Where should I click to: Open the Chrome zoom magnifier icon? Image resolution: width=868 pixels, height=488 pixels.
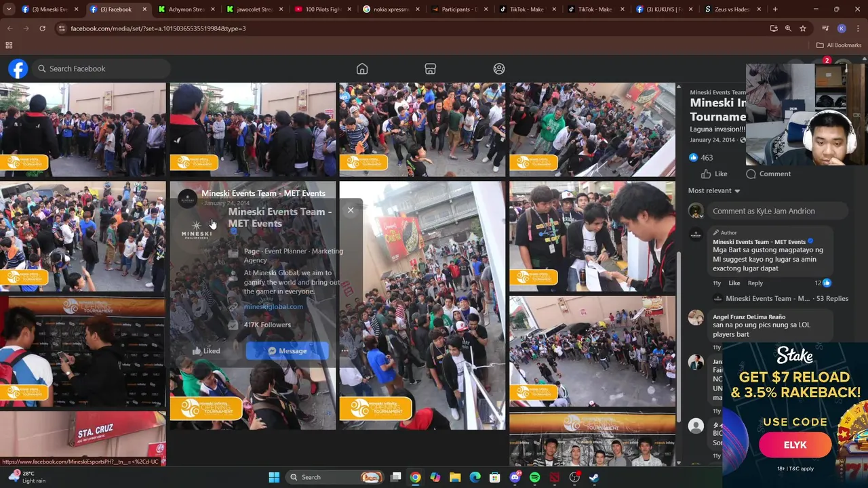click(788, 28)
